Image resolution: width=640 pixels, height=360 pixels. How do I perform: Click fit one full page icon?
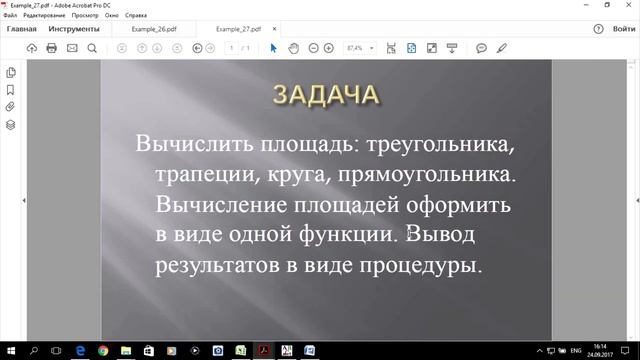click(x=411, y=48)
